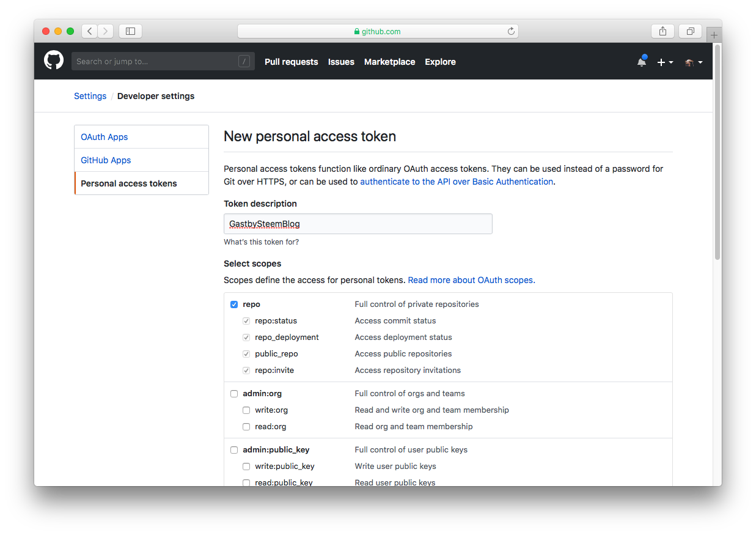Reload the page with the refresh icon
This screenshot has width=756, height=535.
[511, 31]
